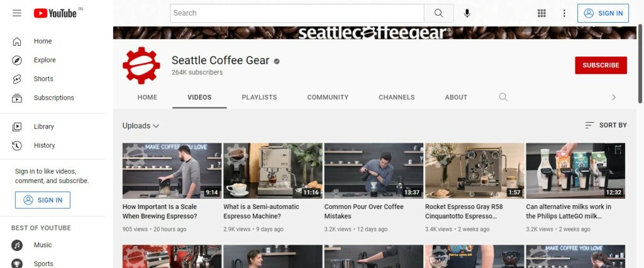The image size is (644, 268).
Task: Click the History clock icon
Action: 17,145
